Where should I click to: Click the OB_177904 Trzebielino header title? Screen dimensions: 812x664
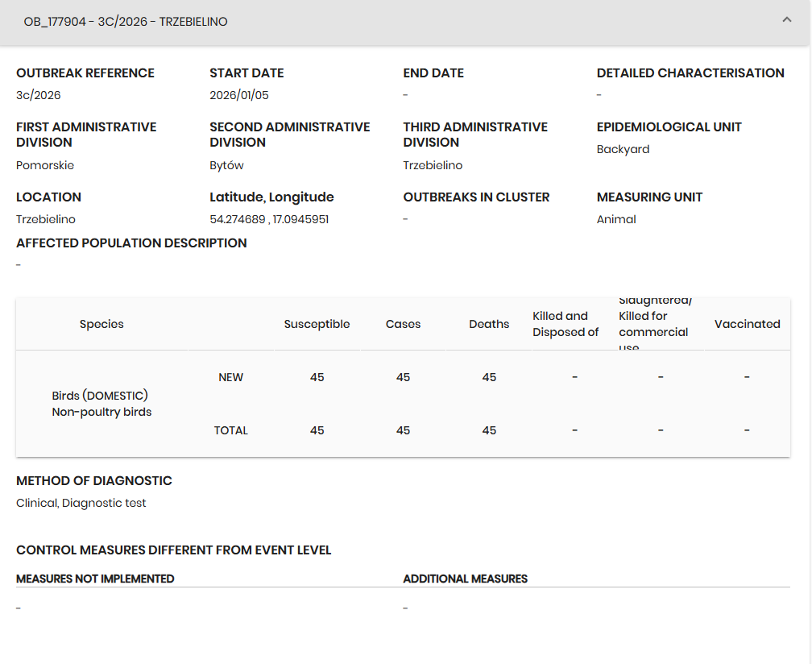(126, 22)
